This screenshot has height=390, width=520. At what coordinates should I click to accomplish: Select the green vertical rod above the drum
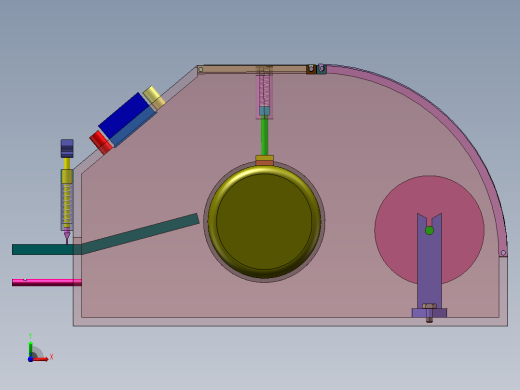pyautogui.click(x=264, y=136)
